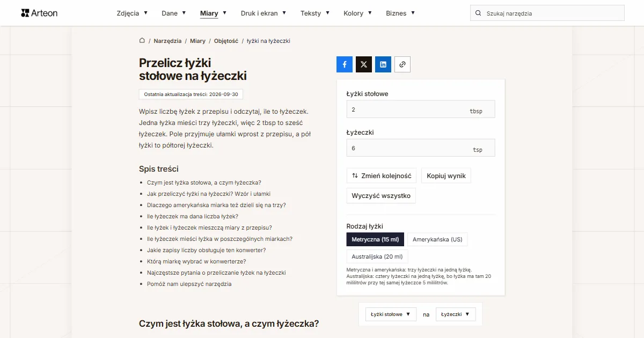Open the Kolory menu
The height and width of the screenshot is (338, 644).
[358, 13]
